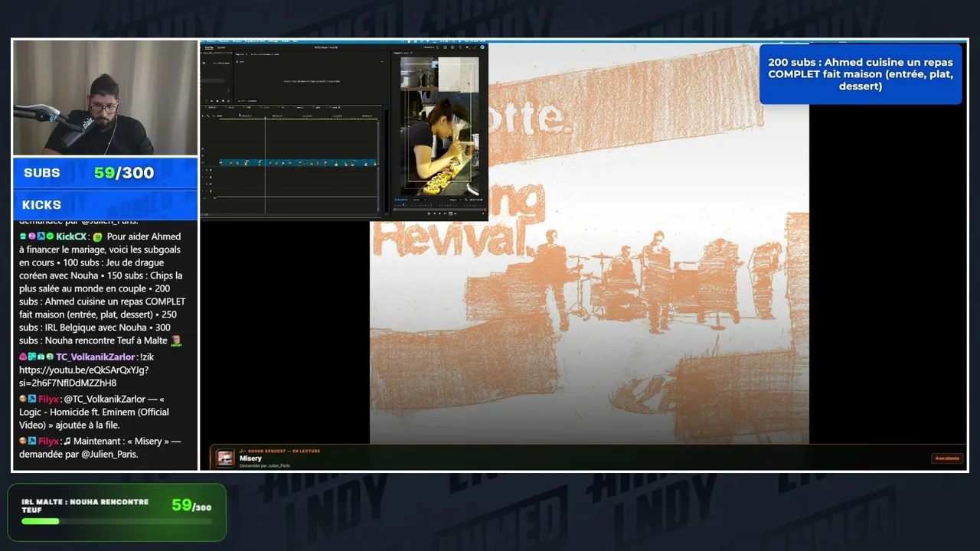Open the Program monitor button editor plus icon
Image resolution: width=980 pixels, height=551 pixels.
coord(482,214)
